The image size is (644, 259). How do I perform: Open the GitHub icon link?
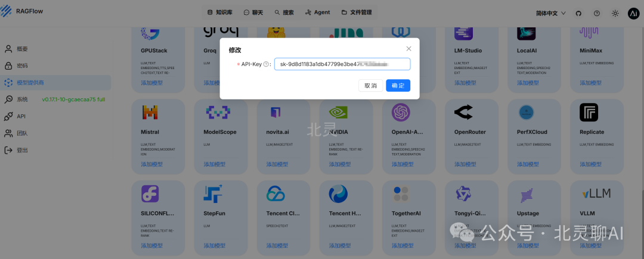tap(578, 13)
